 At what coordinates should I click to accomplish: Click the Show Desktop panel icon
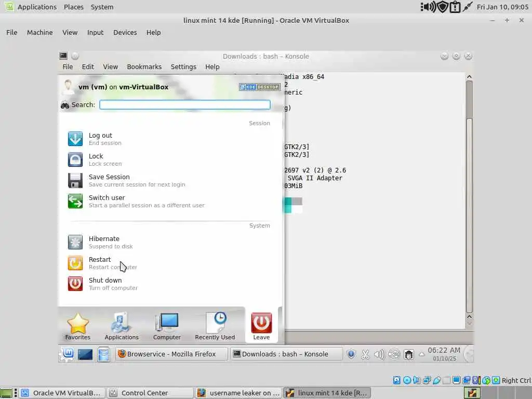coord(85,354)
